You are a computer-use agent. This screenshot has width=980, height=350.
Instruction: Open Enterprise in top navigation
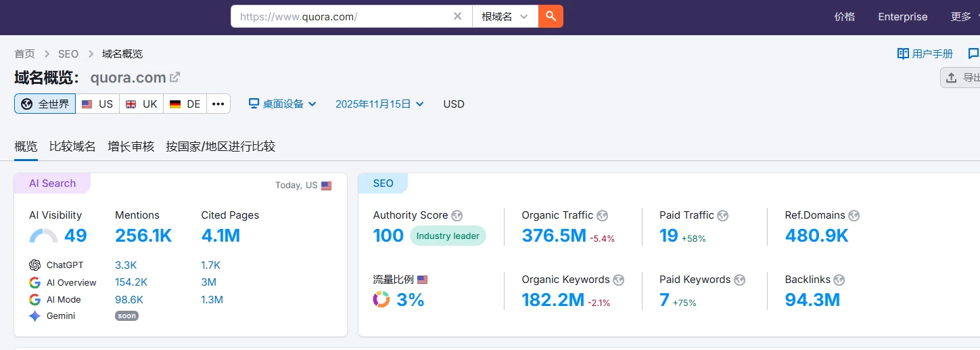point(903,16)
